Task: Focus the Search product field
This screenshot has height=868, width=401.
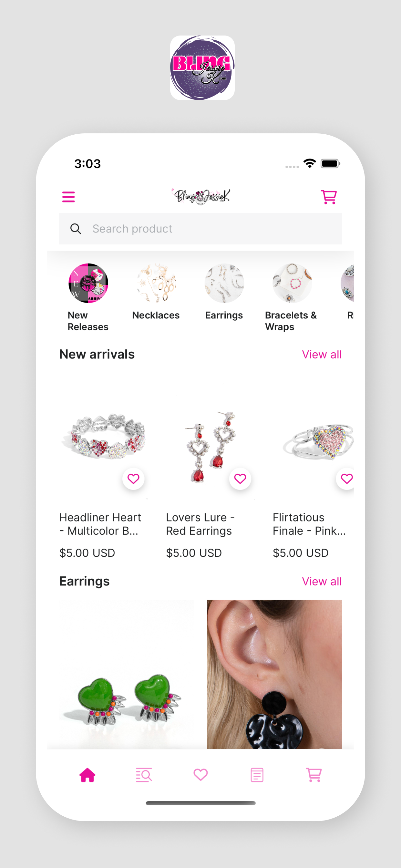Action: (200, 229)
